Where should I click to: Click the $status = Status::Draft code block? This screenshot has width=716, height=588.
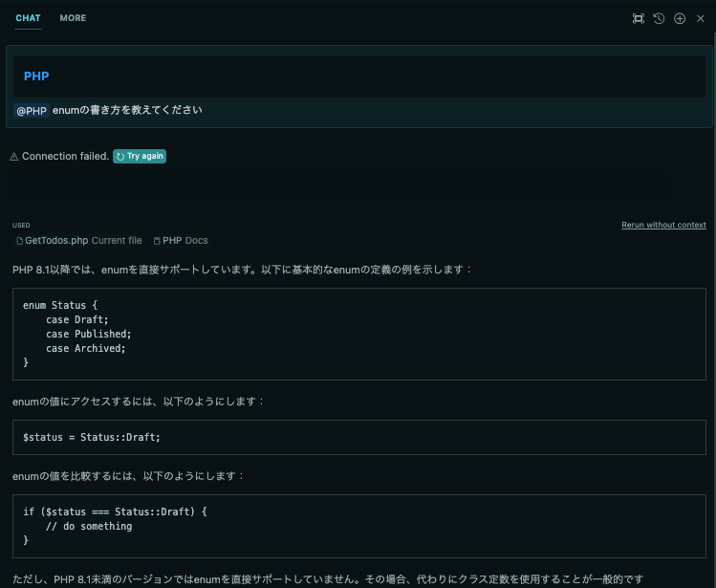point(358,437)
